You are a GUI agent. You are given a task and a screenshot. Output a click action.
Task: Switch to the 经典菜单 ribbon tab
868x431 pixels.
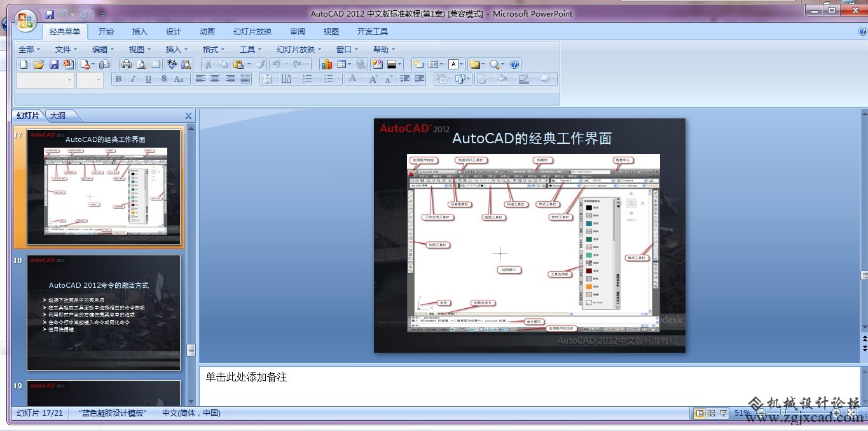[65, 31]
